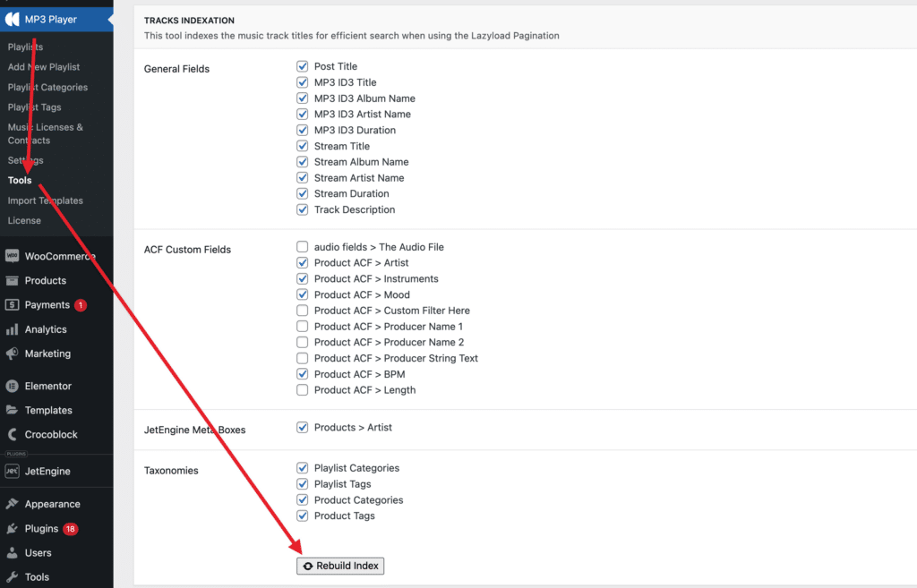Viewport: 917px width, 588px height.
Task: Open License submenu item
Action: coord(24,220)
